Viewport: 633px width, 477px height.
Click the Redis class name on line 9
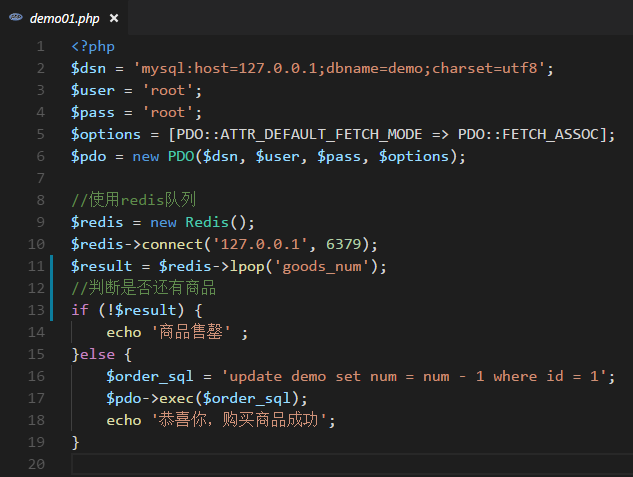pyautogui.click(x=206, y=222)
